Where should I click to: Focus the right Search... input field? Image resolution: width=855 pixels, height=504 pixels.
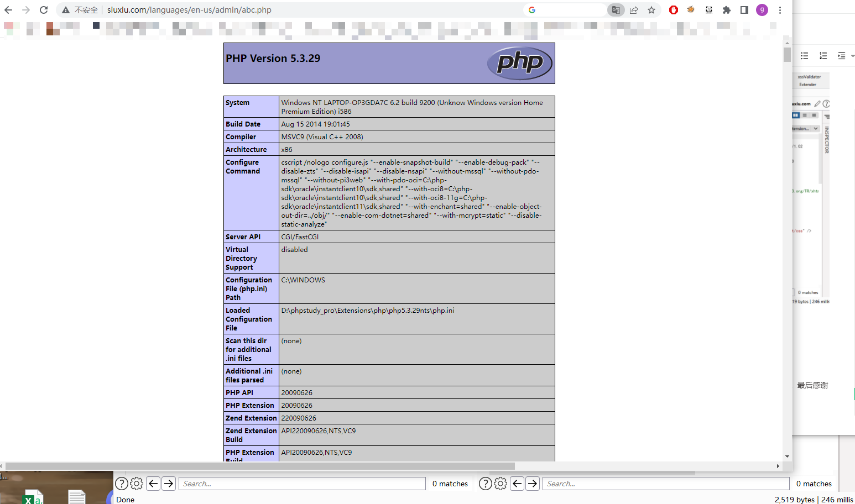(x=666, y=484)
